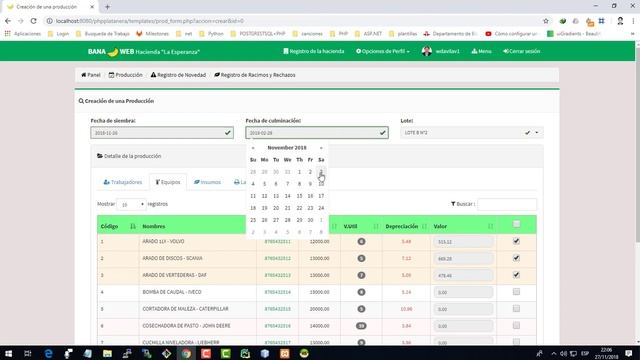Switch to the Trabajadores tab
Image resolution: width=640 pixels, height=360 pixels.
click(x=123, y=182)
